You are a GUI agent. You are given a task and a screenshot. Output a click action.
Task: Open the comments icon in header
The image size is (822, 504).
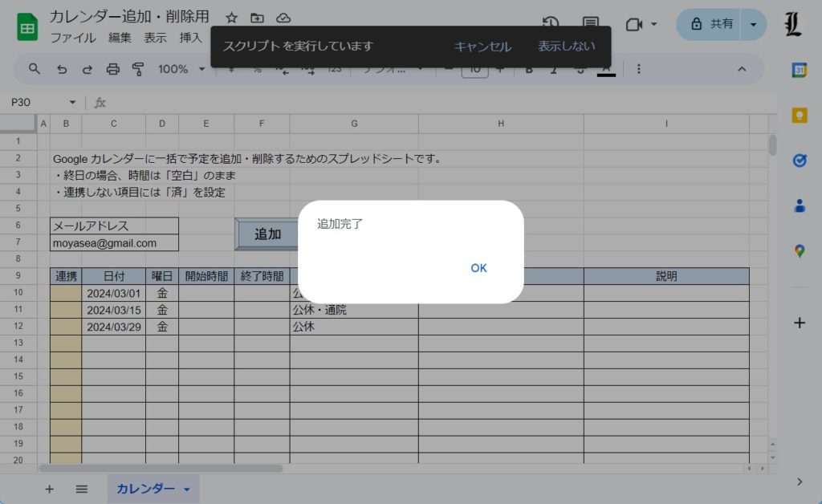[591, 24]
